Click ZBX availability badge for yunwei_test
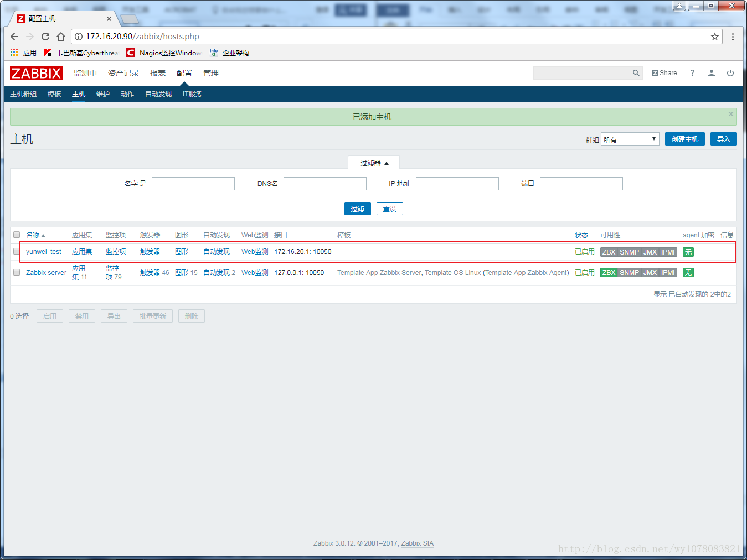 click(609, 252)
